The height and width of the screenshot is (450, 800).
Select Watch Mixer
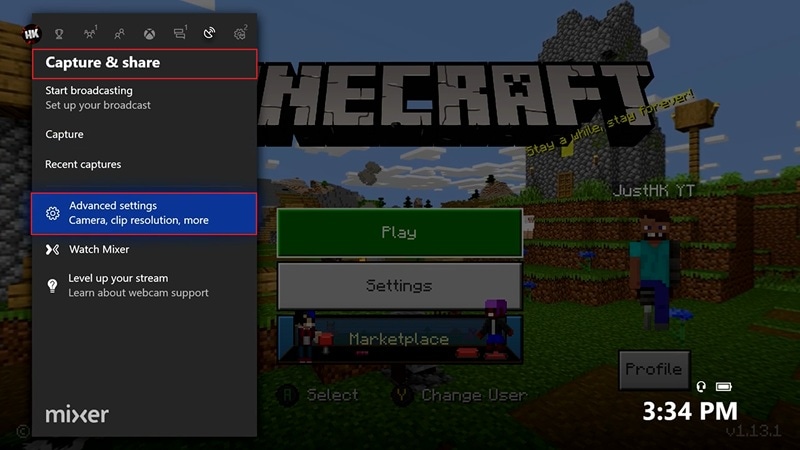tap(144, 249)
